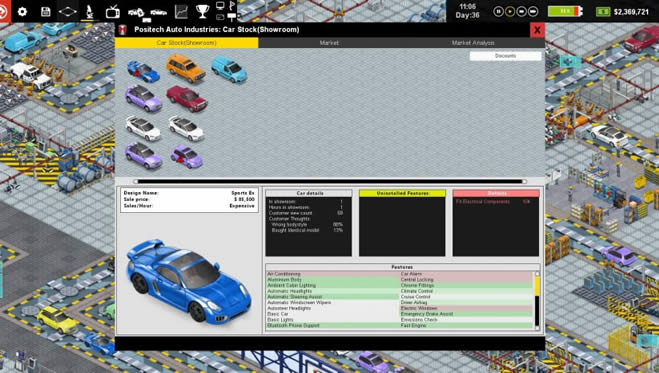Select the dark red pickup car thumbnail

(187, 99)
